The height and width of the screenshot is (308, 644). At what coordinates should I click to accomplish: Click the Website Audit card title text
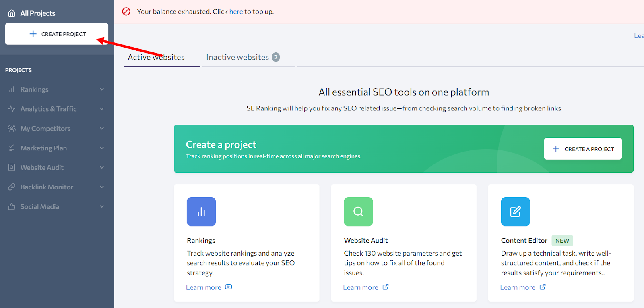coord(366,241)
